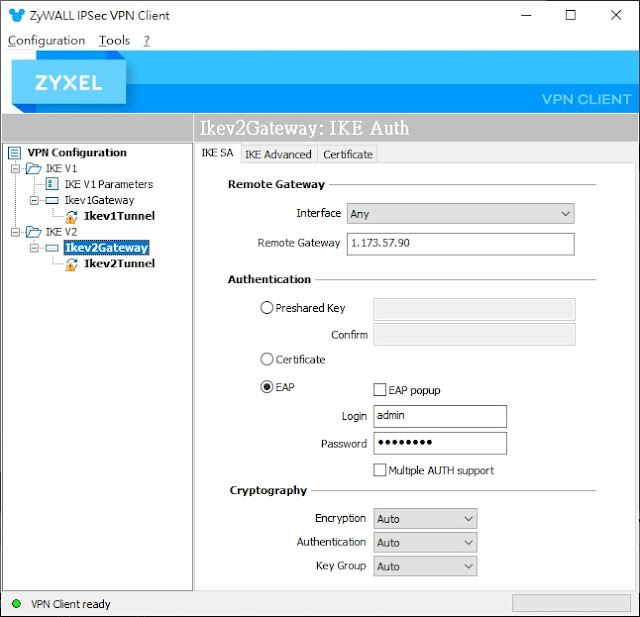Click the VPN Configuration root icon

[x=14, y=153]
